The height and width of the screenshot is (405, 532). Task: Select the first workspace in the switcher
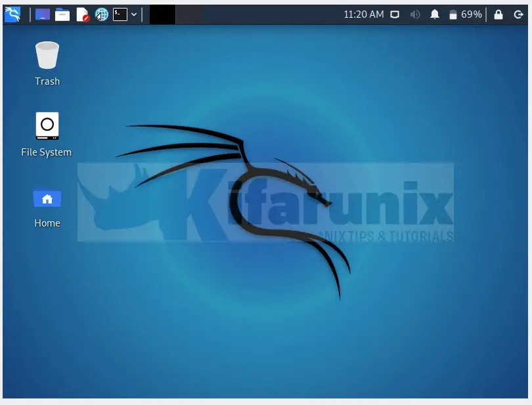pyautogui.click(x=162, y=14)
